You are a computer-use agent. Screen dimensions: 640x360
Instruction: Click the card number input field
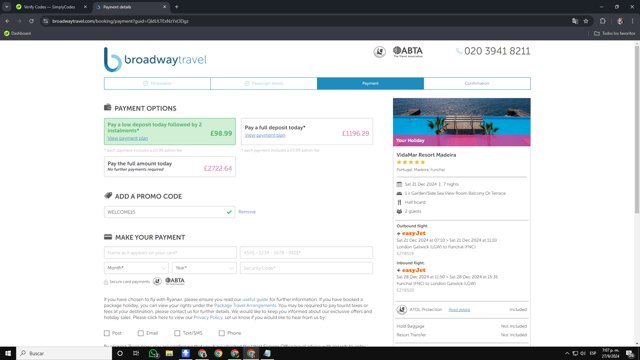(x=306, y=253)
